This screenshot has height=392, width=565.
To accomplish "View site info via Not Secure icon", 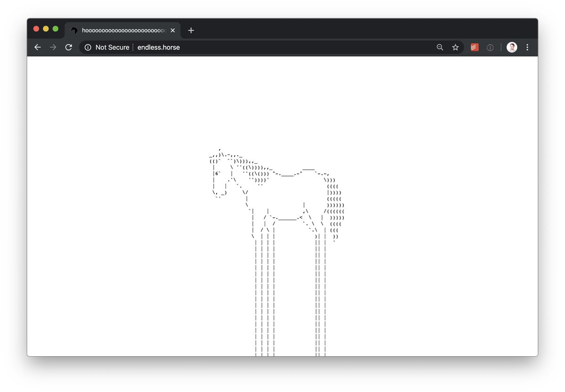I will [x=88, y=48].
